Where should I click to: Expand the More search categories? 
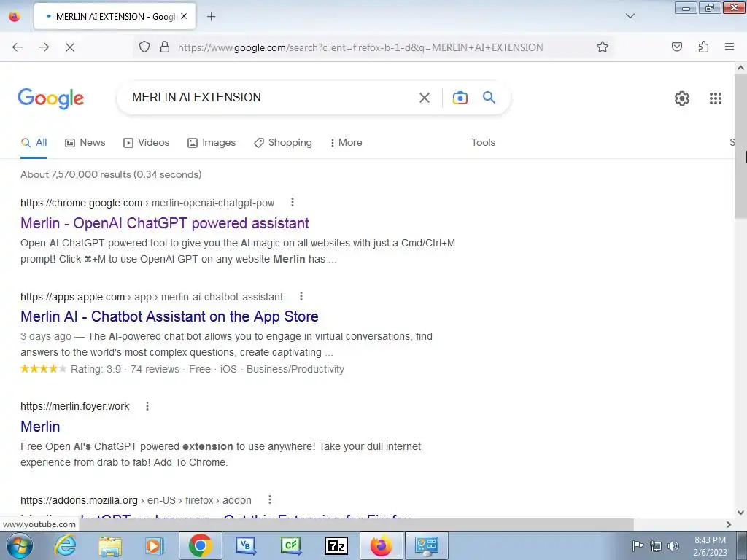[347, 142]
